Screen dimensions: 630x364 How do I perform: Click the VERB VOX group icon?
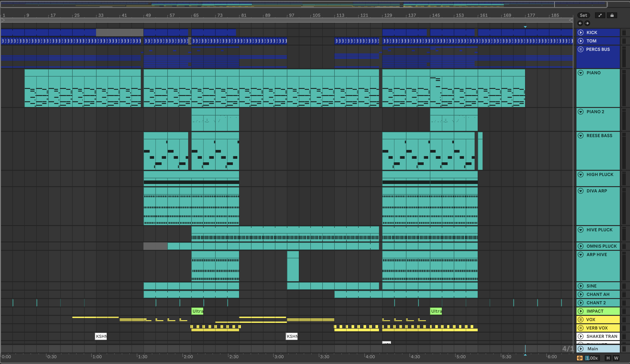[x=580, y=328]
